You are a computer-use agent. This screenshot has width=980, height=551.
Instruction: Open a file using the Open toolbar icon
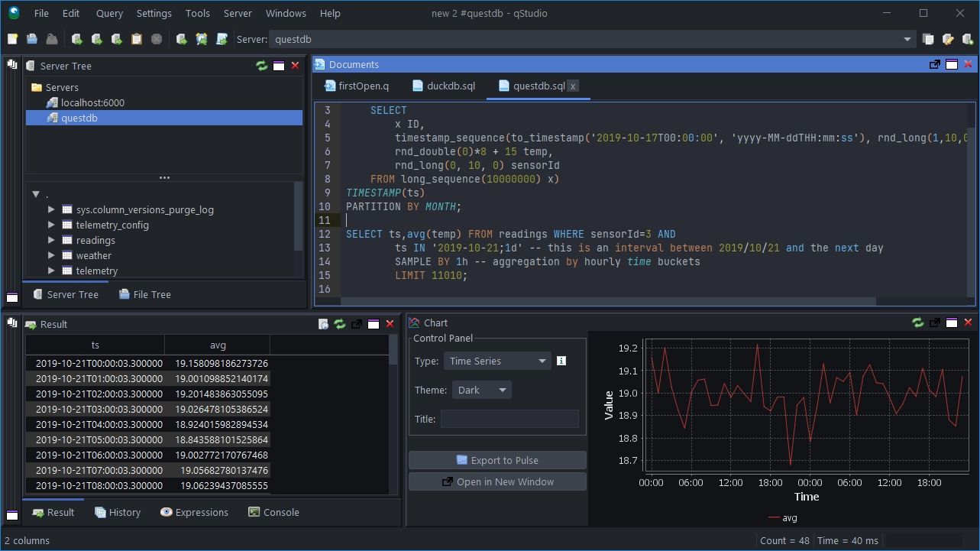coord(31,38)
